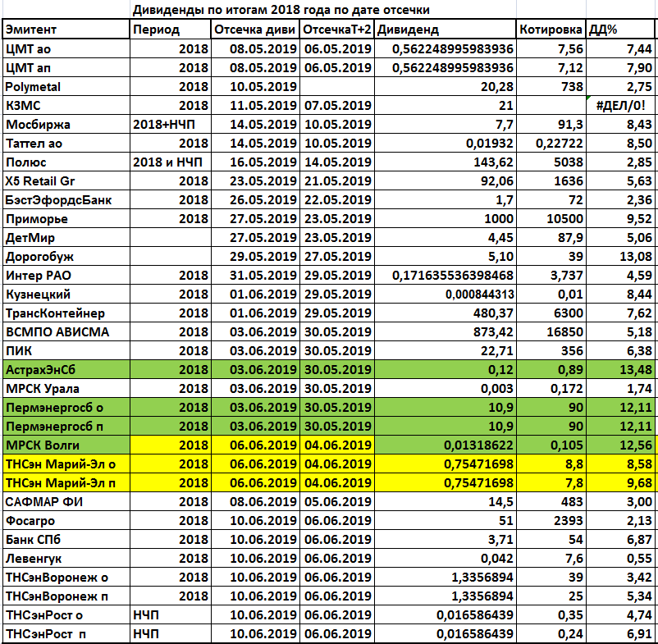Viewport: 658px width, 644px height.
Task: Select the title cell 'Дивиденды по итогам 2018 года'
Action: 281,10
